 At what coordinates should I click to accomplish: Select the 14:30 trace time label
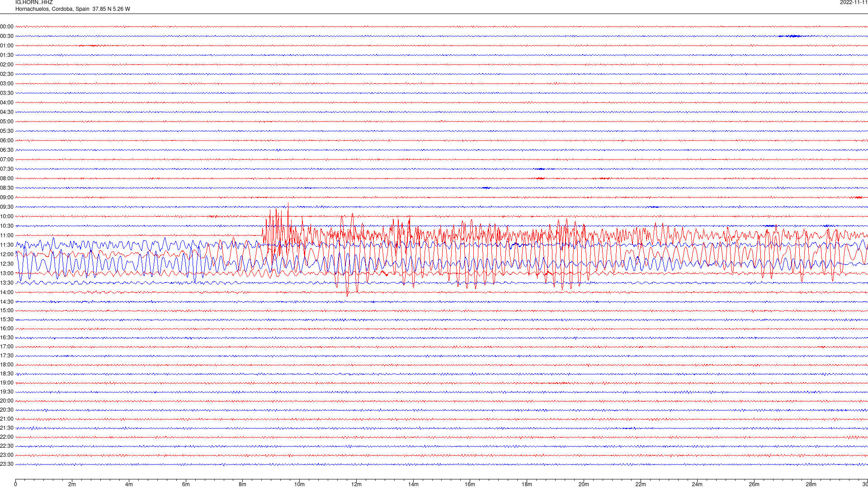pyautogui.click(x=7, y=302)
